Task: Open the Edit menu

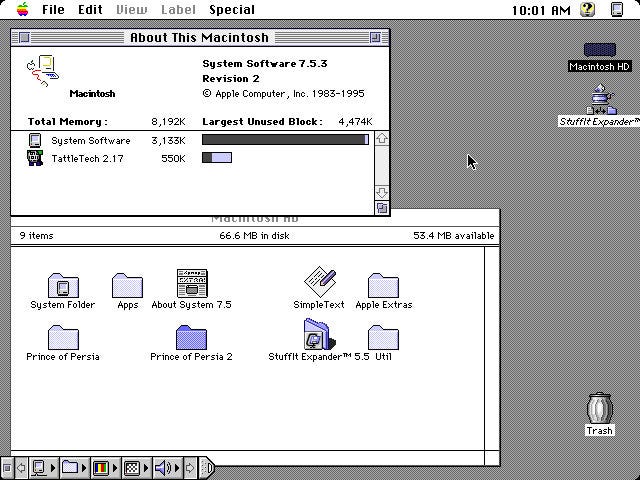Action: point(90,9)
